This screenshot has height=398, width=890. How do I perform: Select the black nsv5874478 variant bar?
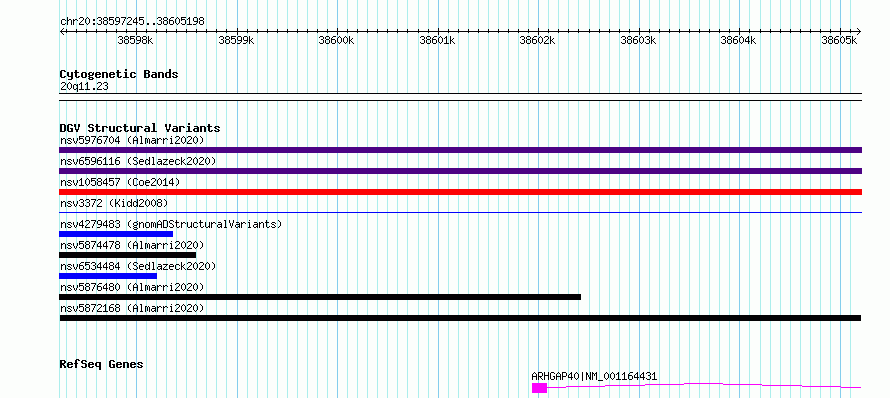127,255
